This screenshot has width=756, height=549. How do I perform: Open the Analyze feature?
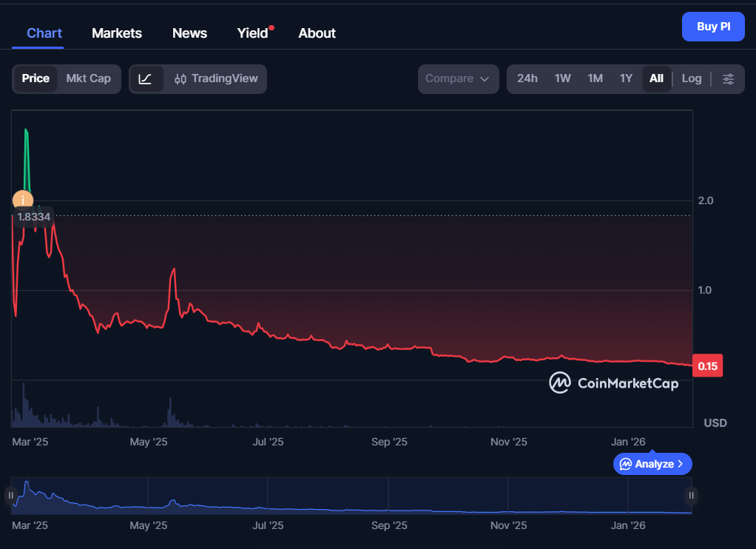click(652, 463)
